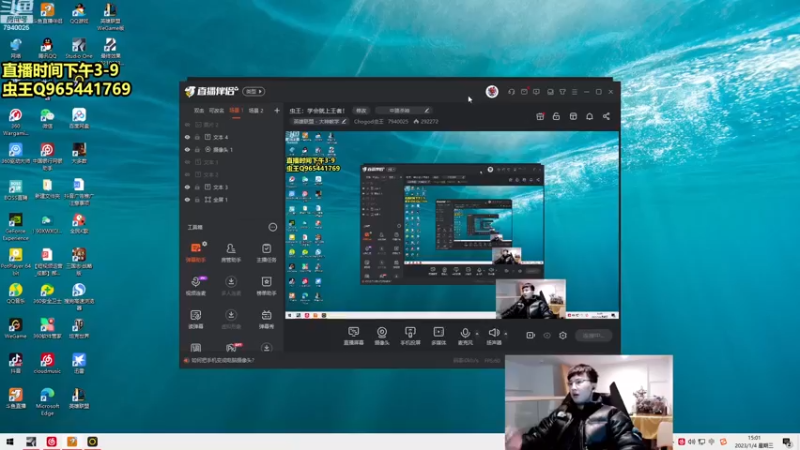Open the user avatar profile in title bar
The height and width of the screenshot is (450, 800).
pyautogui.click(x=492, y=91)
